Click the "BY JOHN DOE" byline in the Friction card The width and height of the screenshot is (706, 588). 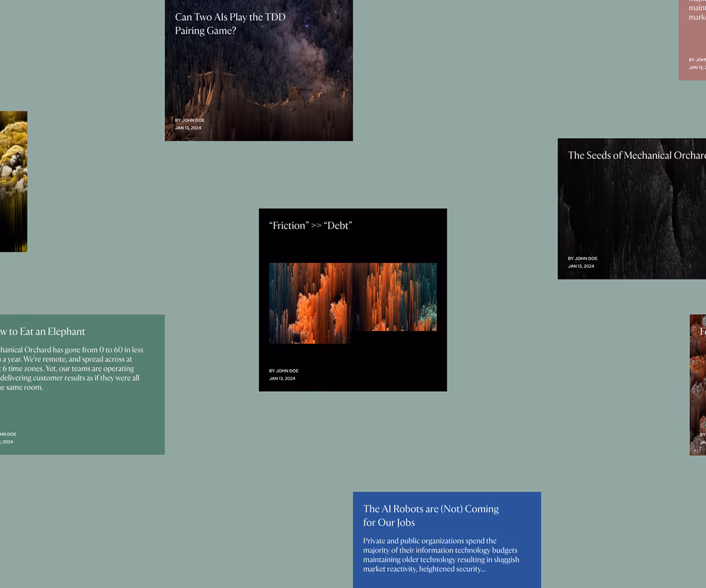(283, 371)
